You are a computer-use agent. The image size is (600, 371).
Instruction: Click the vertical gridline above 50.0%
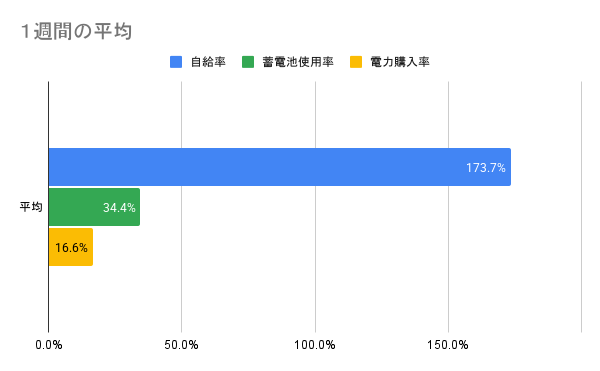click(181, 115)
